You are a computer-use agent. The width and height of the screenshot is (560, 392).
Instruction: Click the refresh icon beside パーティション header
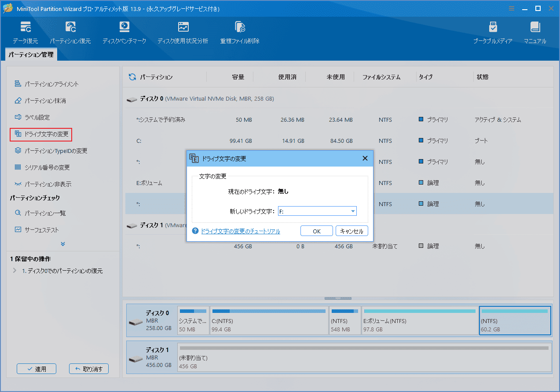tap(132, 77)
